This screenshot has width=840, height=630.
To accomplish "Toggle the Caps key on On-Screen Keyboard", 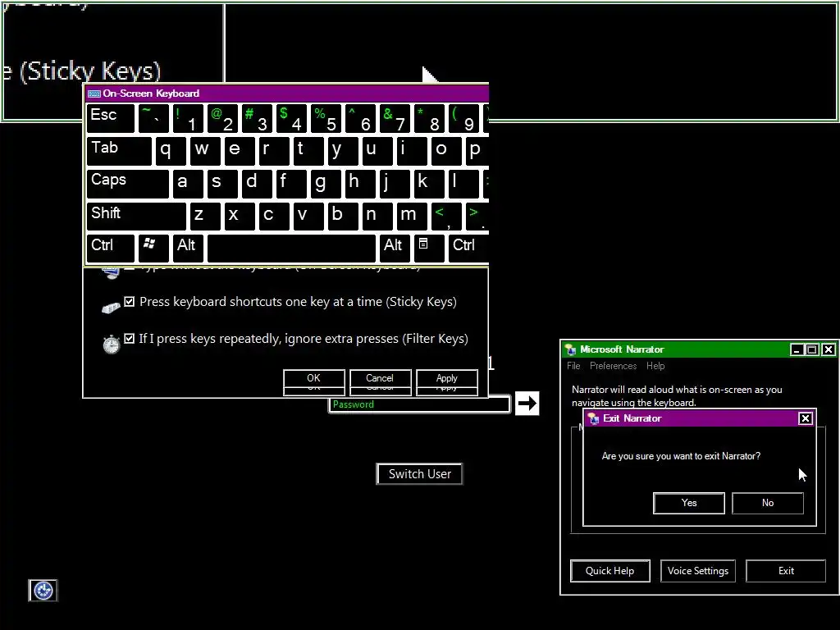I will (x=127, y=184).
